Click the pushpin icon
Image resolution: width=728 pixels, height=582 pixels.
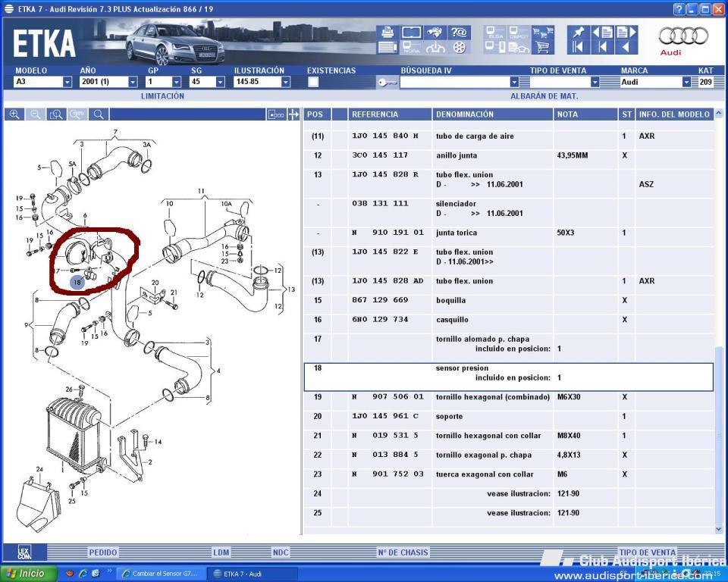[x=578, y=32]
